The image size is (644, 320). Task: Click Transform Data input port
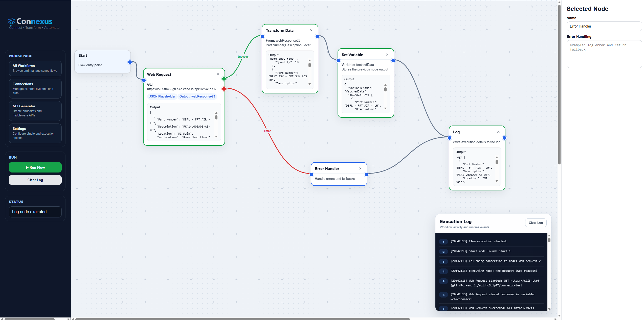pos(262,36)
